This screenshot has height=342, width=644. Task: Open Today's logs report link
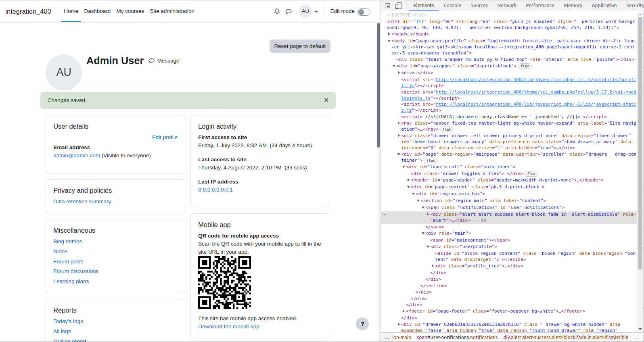(x=68, y=321)
